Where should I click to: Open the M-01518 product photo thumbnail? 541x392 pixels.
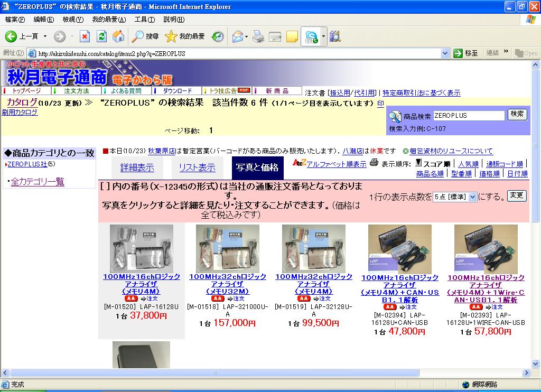click(228, 248)
